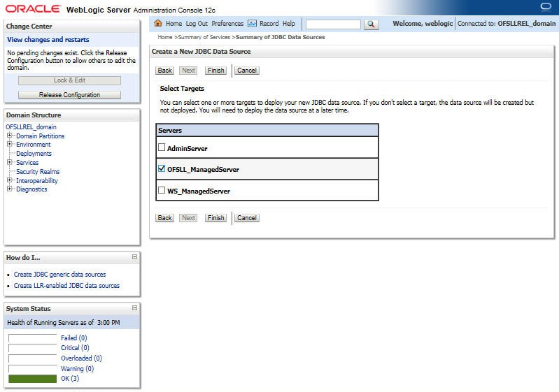Open OFSLLREL_domain root in Domain Structure

(31, 126)
